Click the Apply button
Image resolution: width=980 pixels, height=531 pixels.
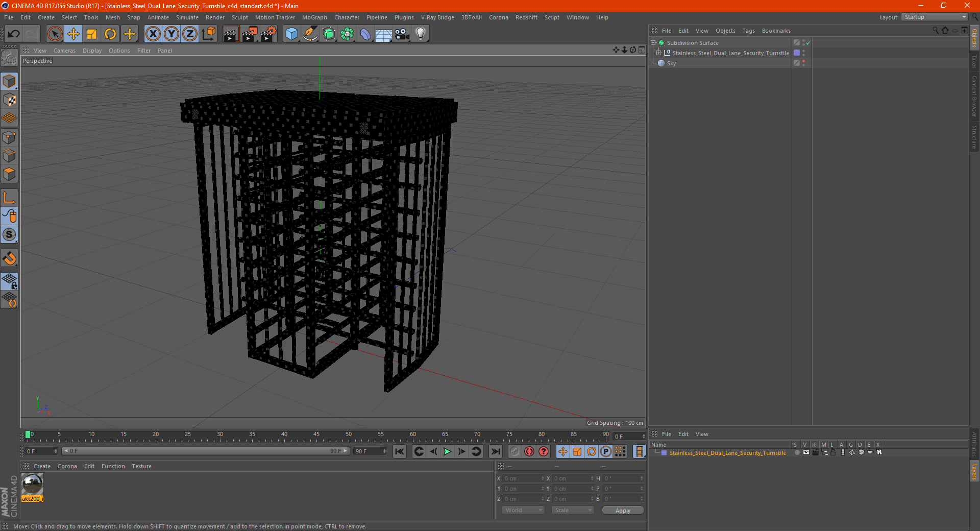[623, 511]
